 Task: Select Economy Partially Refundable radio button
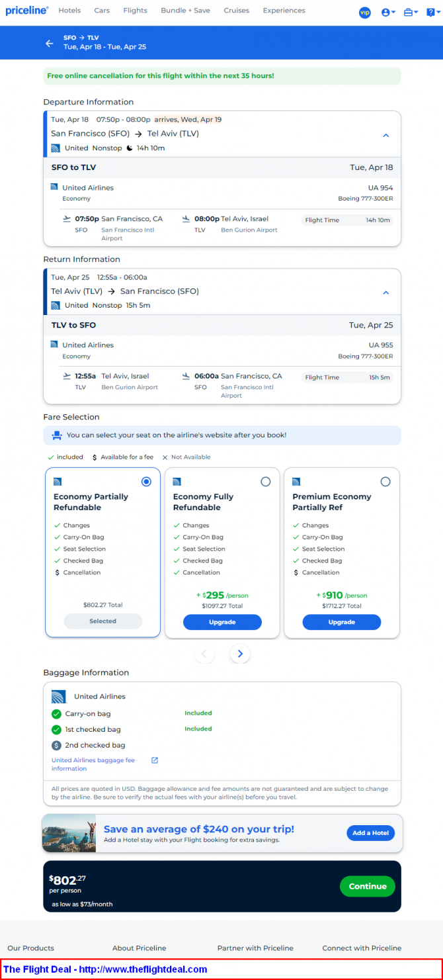[146, 482]
